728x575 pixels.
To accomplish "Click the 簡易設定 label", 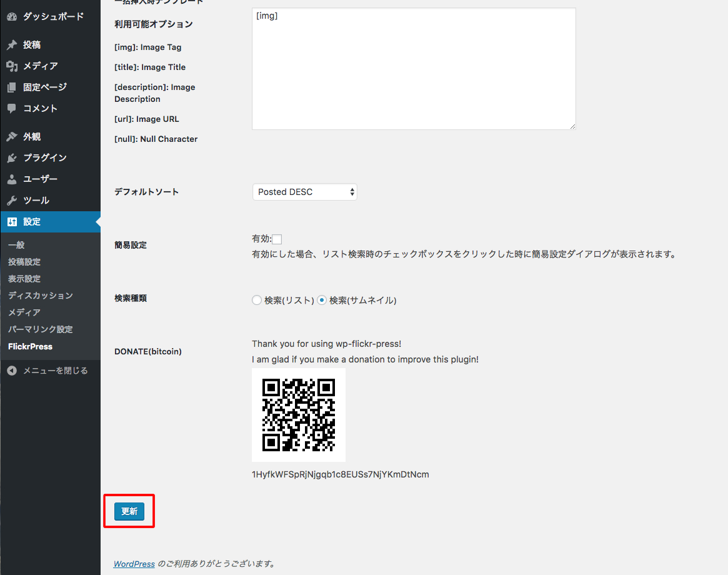I will coord(131,245).
